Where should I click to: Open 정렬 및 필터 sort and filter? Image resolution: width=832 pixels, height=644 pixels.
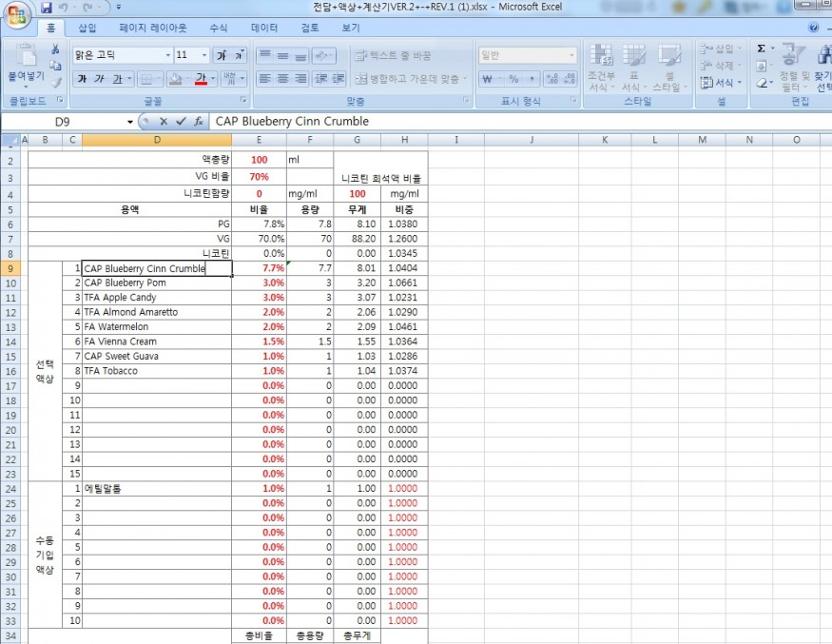point(794,68)
